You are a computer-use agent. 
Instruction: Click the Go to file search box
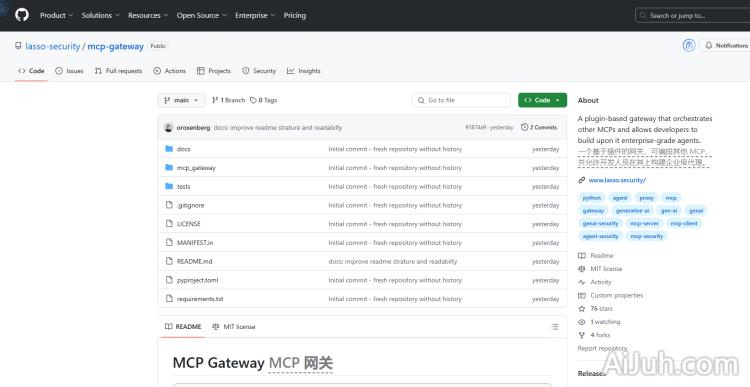461,100
